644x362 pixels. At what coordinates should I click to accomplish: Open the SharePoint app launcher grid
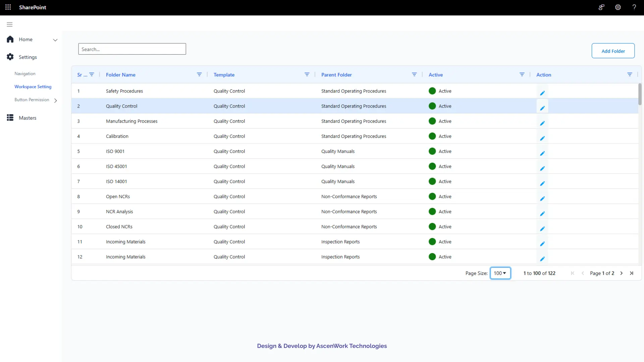tap(8, 7)
